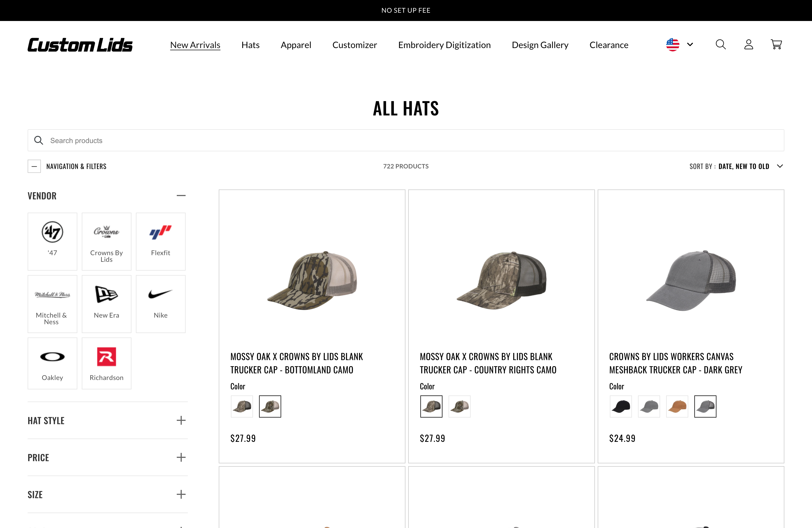This screenshot has height=528, width=812.
Task: Open the shopping cart icon
Action: (776, 44)
